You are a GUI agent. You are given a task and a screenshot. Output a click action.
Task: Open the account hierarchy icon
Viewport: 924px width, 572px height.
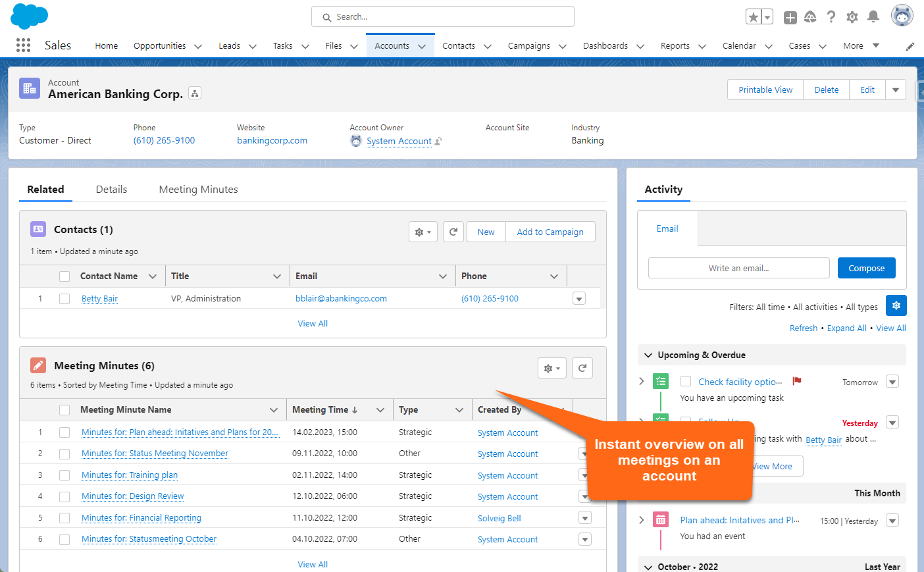(x=195, y=93)
